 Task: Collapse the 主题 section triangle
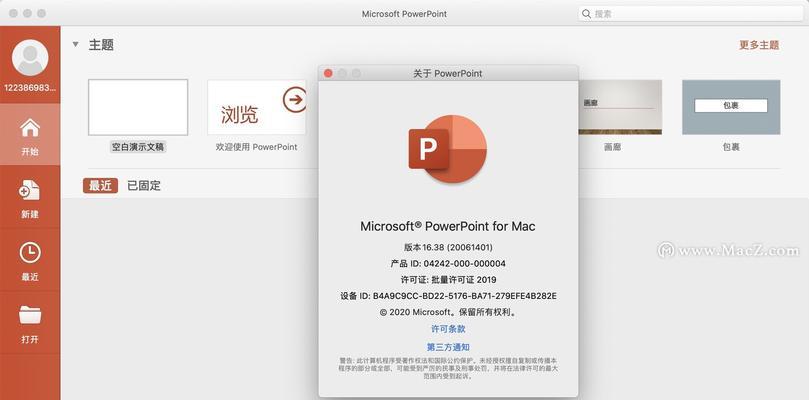76,44
